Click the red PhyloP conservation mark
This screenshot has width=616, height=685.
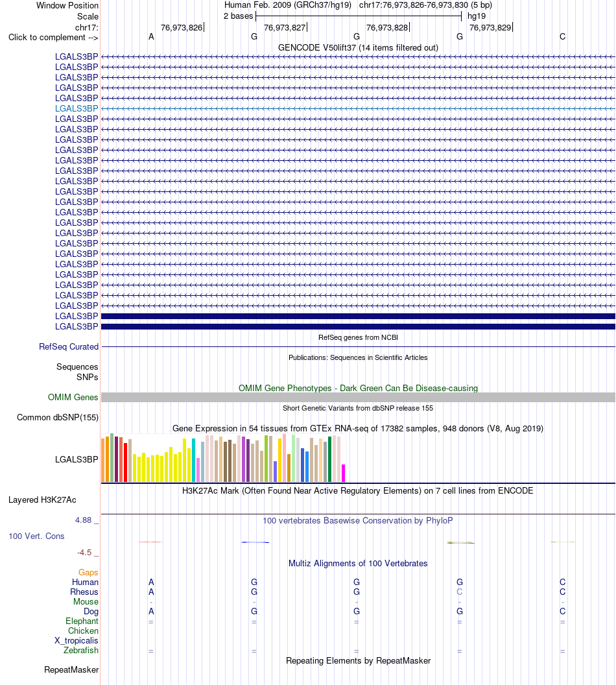tap(150, 542)
